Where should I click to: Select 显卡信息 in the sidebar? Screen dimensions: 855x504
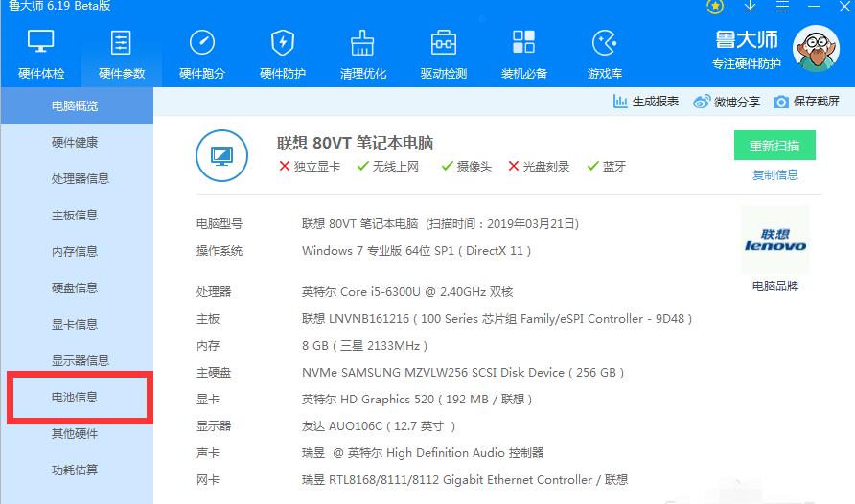[77, 324]
